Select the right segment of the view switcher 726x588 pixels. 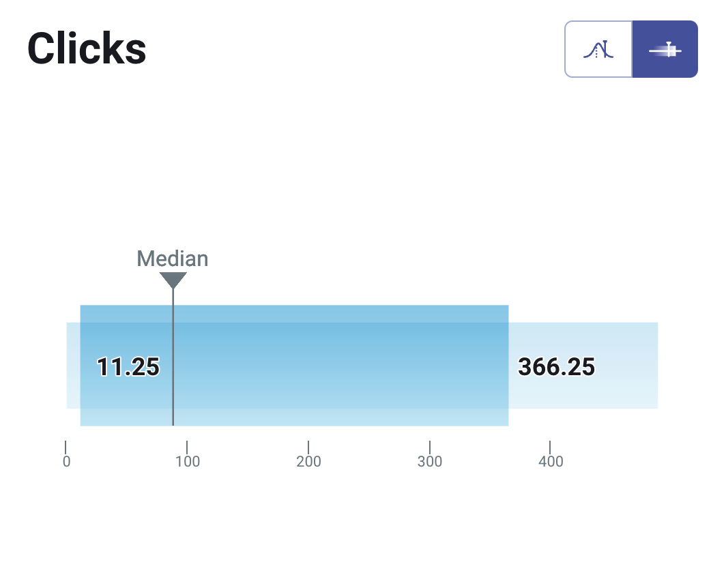coord(665,48)
